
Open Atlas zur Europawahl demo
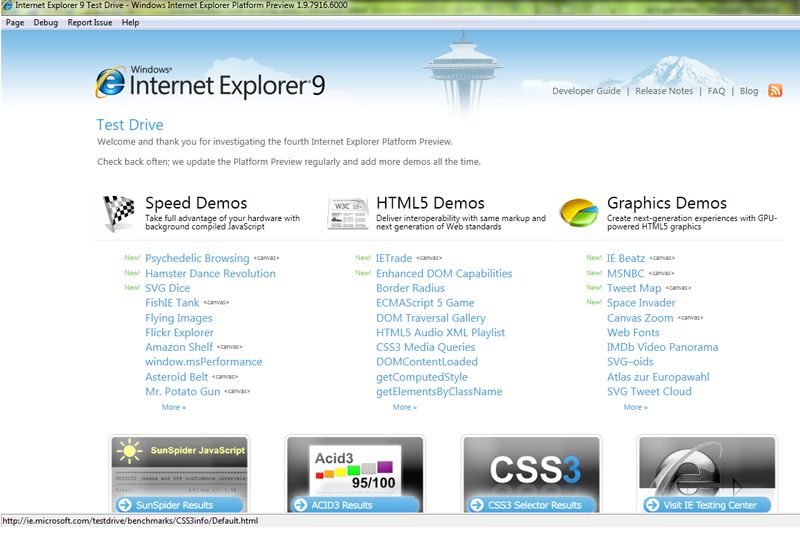[658, 377]
